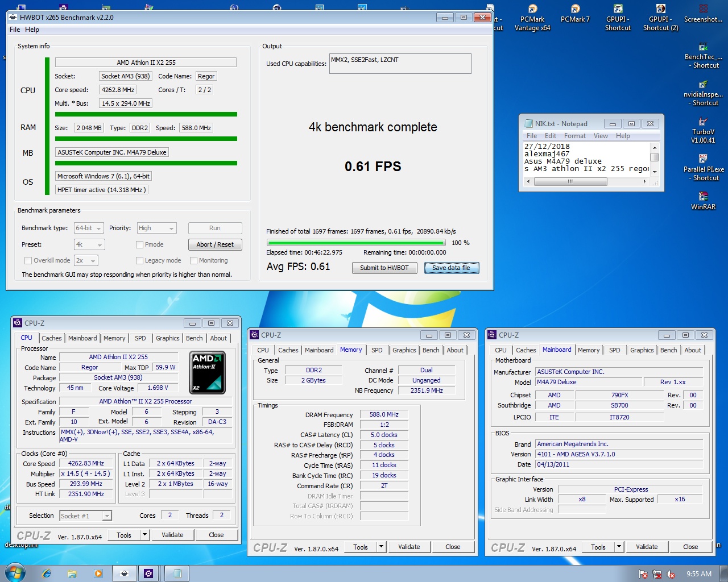Click Tools button in CPU-Z CPU window
The height and width of the screenshot is (582, 728).
coord(124,535)
